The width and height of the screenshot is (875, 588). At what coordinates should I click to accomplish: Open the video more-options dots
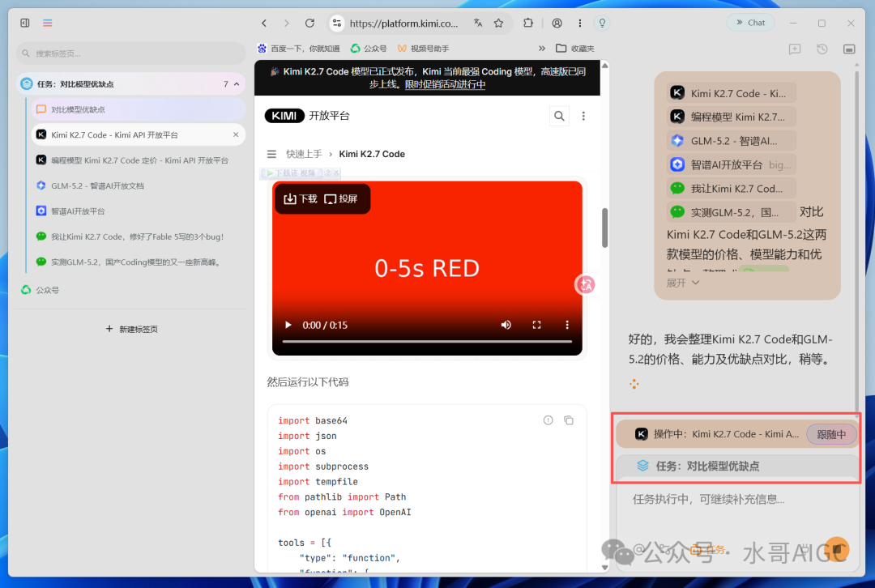[567, 325]
